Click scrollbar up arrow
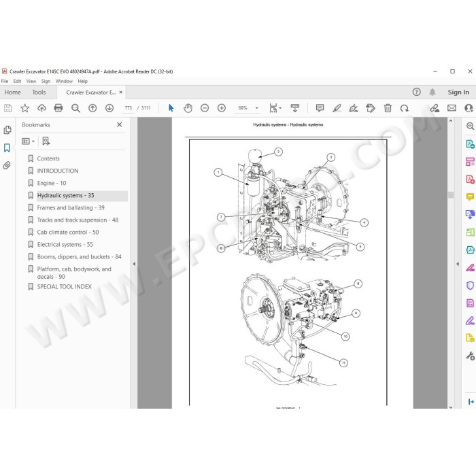 pos(451,121)
